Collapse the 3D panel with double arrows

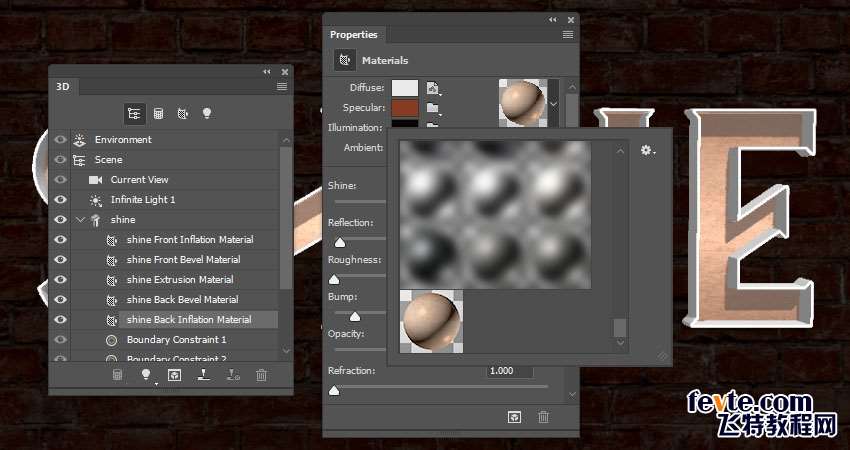click(x=267, y=72)
